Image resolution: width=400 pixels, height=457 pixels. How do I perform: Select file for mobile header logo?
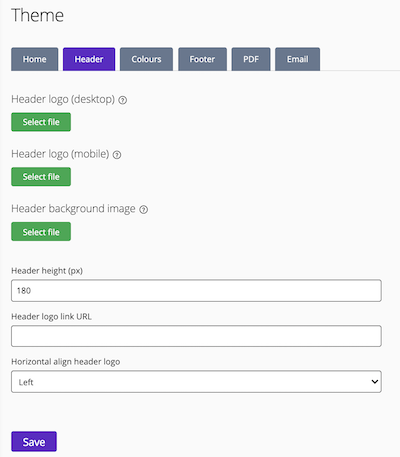(x=41, y=177)
